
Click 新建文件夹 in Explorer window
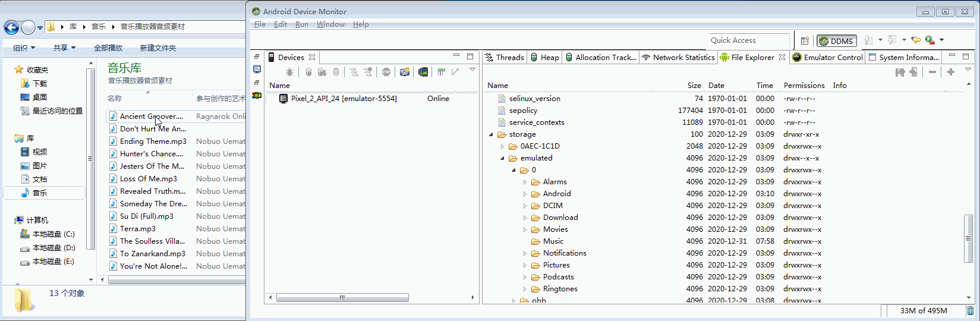pos(158,48)
